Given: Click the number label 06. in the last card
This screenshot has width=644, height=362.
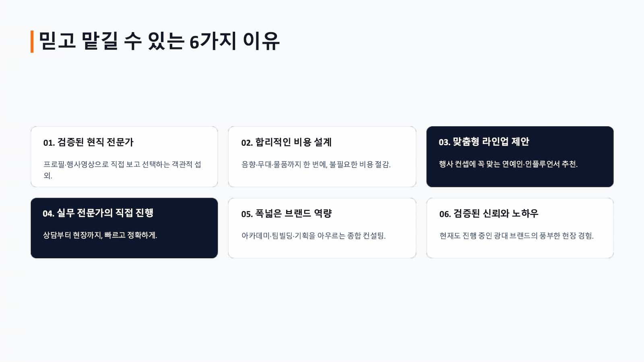Looking at the screenshot, I should click(445, 214).
